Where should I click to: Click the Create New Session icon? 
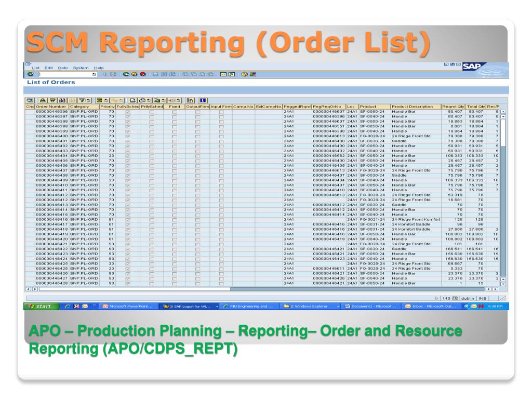click(223, 74)
